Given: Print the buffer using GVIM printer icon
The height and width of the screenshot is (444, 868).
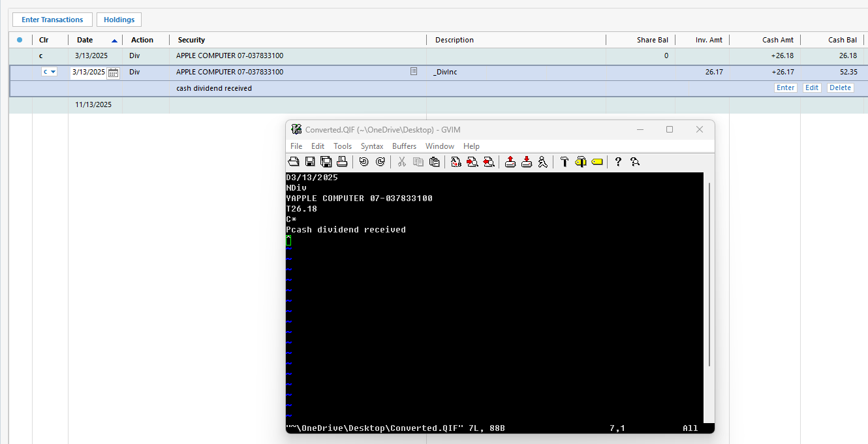Looking at the screenshot, I should (341, 162).
